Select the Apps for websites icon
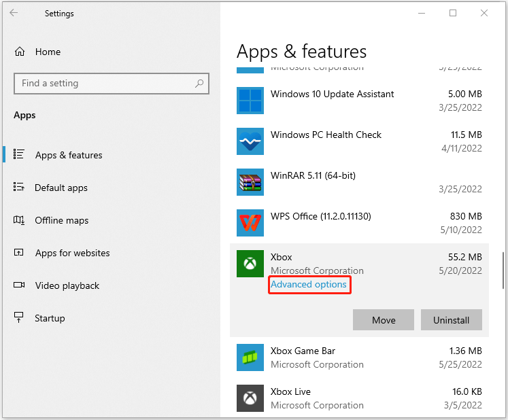Viewport: 508px width, 420px height. tap(19, 252)
